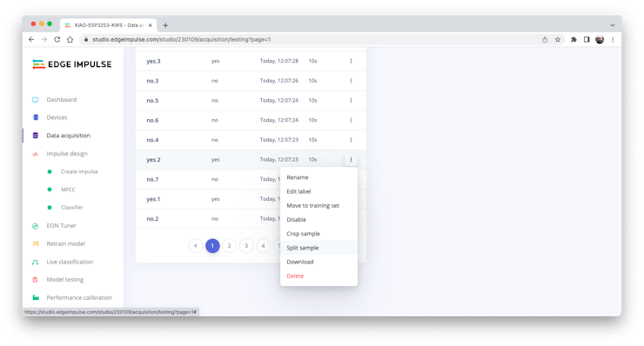Select the no.7 sample name
Image resolution: width=644 pixels, height=346 pixels.
152,179
